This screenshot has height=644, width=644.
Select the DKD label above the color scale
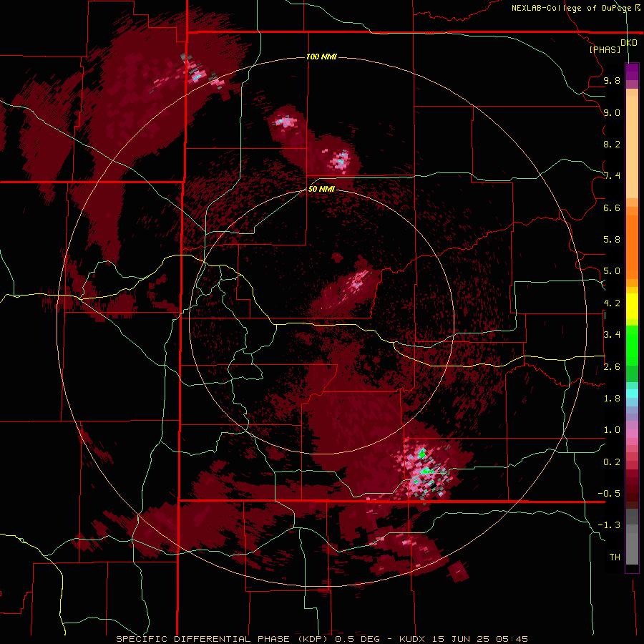[629, 43]
